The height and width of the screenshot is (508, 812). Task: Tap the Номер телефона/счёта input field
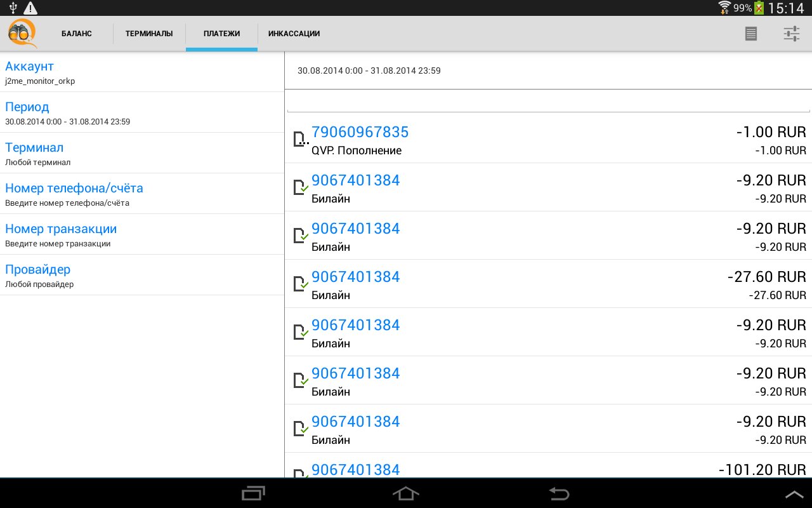pos(142,194)
